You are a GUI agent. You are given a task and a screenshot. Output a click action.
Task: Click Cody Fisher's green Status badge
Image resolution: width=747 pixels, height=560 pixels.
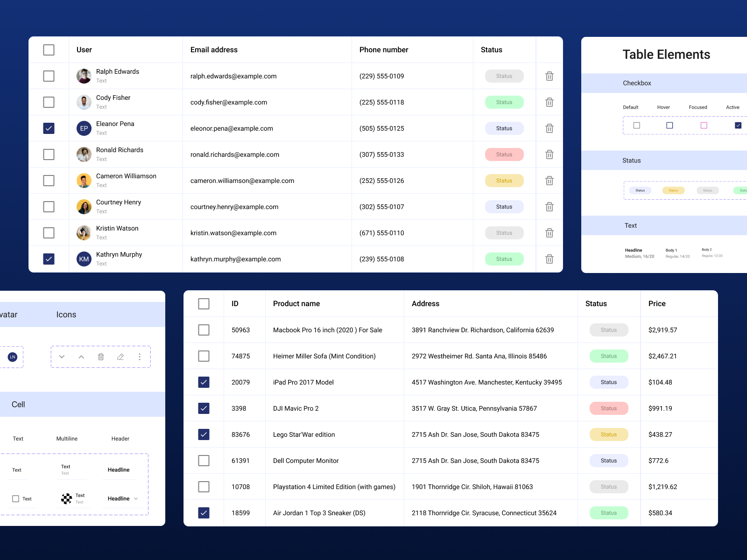pos(504,102)
